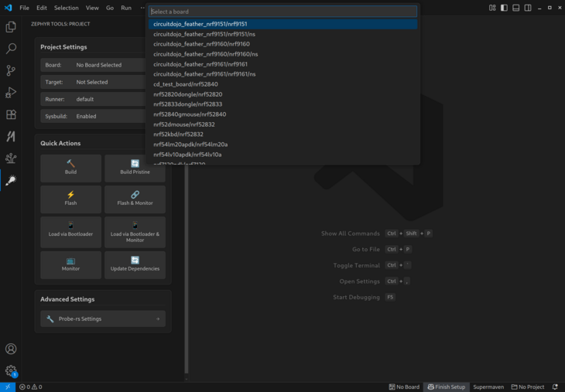This screenshot has width=565, height=392.
Task: Select circuitdojo_feather_nrf9160/nrf9160/ns board
Action: click(x=282, y=54)
